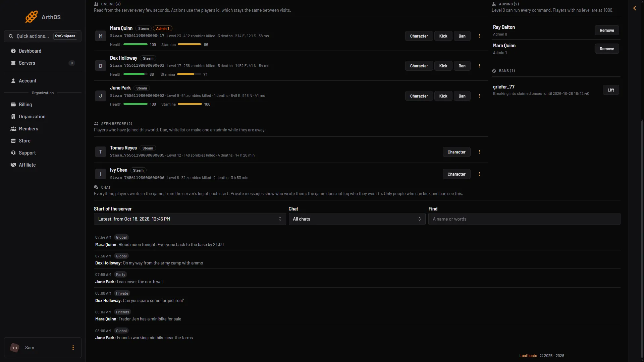Screen dimensions: 644x362
Task: Open more options for Tomas Reyes
Action: pyautogui.click(x=479, y=152)
